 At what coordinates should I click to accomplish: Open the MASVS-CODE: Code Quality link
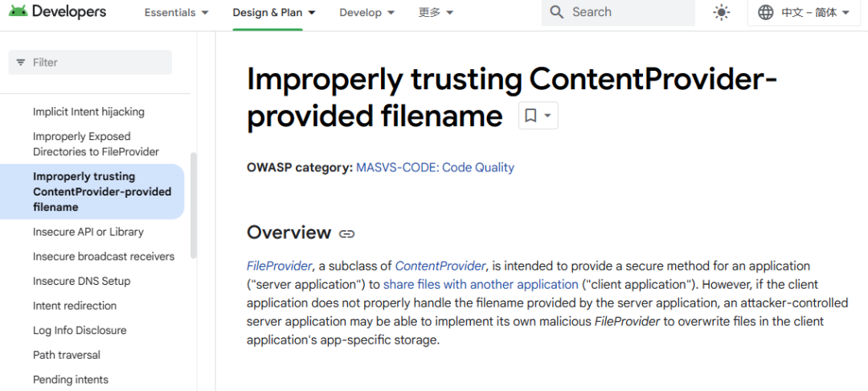[435, 167]
